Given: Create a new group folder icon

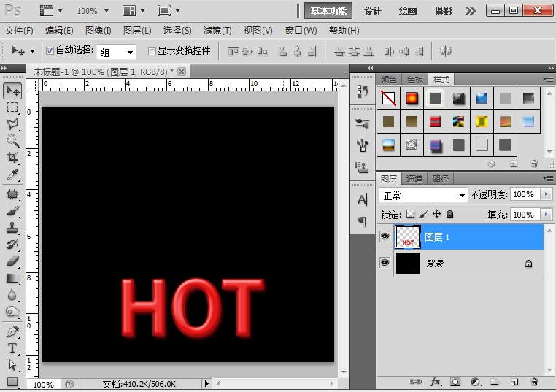Looking at the screenshot, I should tap(495, 382).
